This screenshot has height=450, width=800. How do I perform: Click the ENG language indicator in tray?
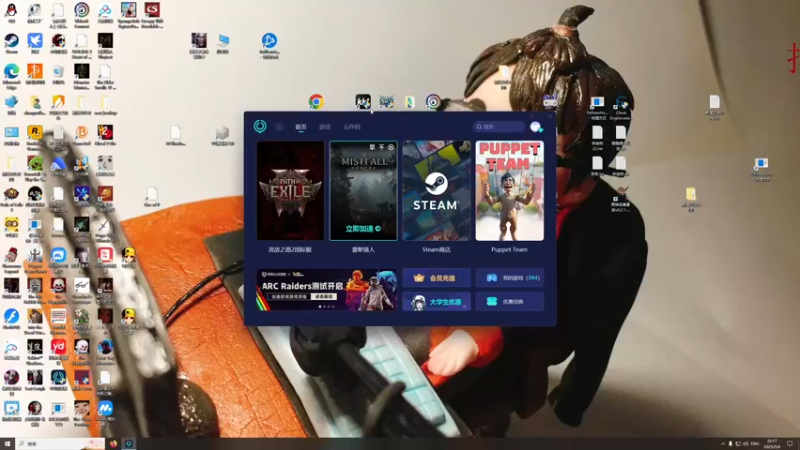pos(755,443)
